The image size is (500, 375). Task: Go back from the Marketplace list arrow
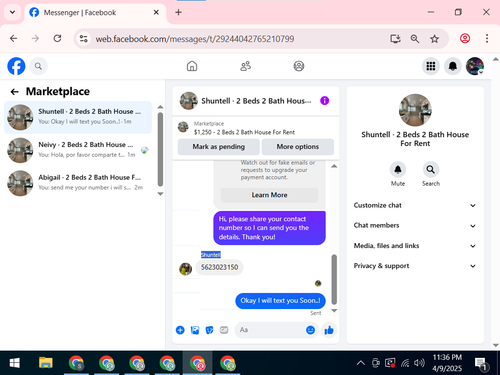pos(14,92)
